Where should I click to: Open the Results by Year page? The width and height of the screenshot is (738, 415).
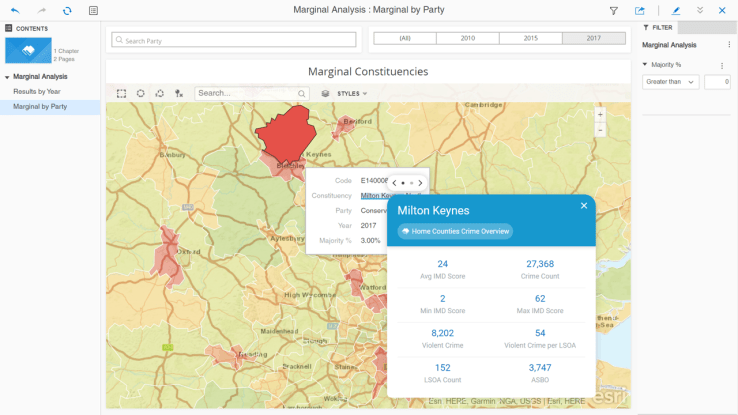coord(37,91)
